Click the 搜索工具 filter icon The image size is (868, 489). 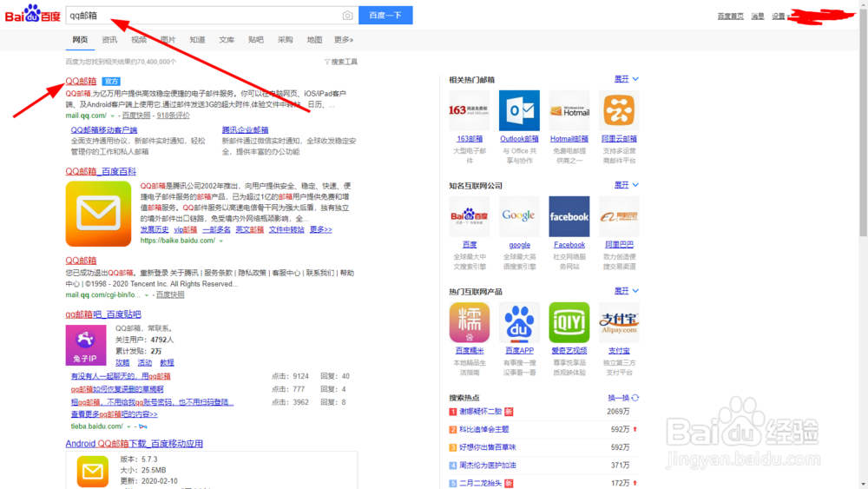click(327, 62)
